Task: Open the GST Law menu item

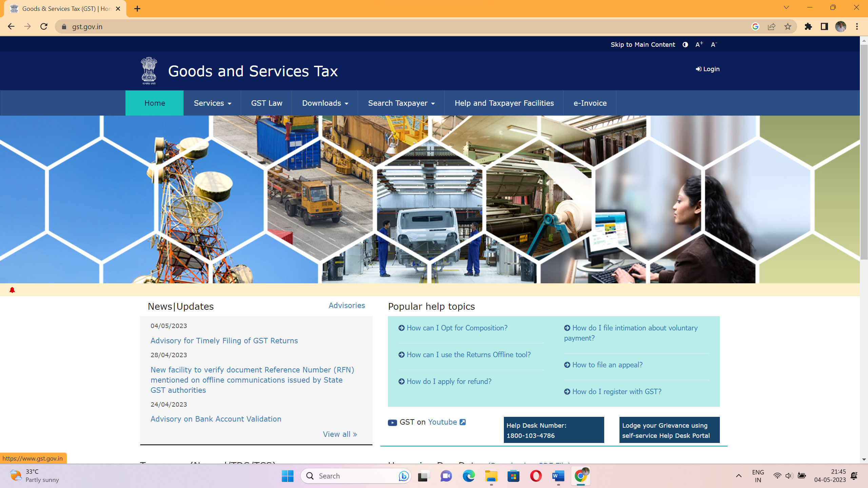Action: point(267,103)
